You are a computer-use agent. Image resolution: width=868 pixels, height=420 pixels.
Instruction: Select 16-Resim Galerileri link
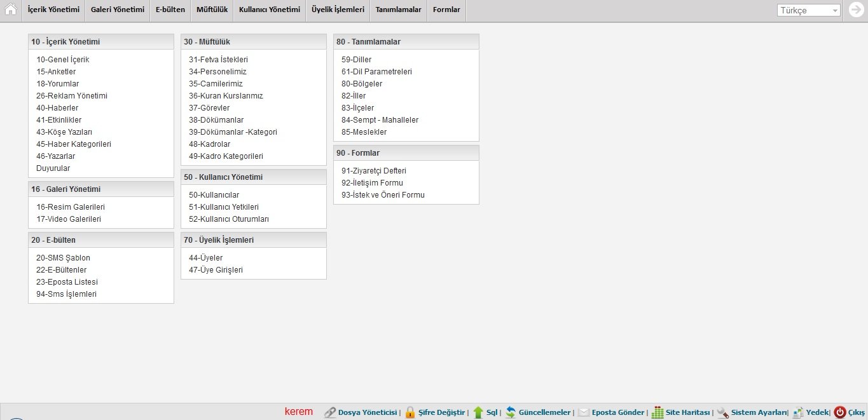(70, 207)
